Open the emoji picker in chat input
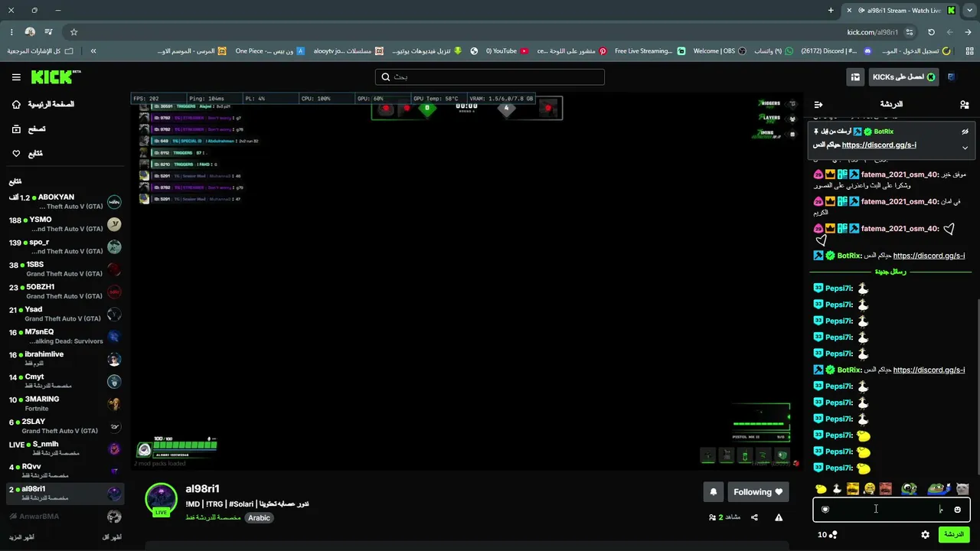Viewport: 980px width, 551px height. tap(957, 510)
